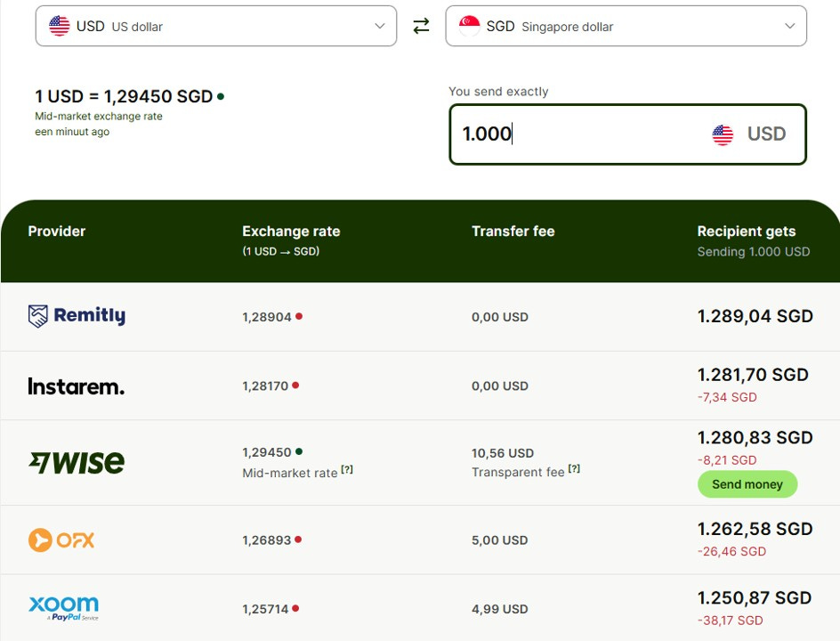Click Wise's exchange rate value 1,29450
The height and width of the screenshot is (641, 840).
pos(267,453)
